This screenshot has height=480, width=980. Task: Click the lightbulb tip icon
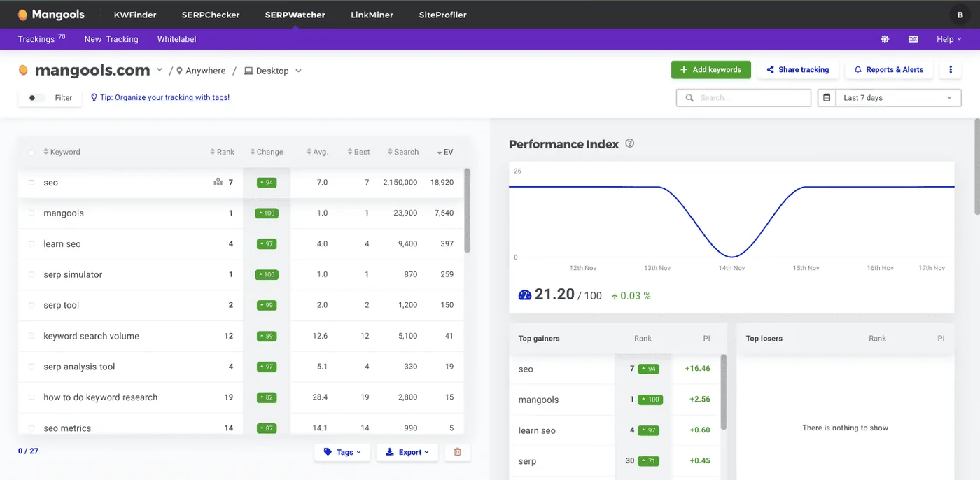(x=94, y=97)
